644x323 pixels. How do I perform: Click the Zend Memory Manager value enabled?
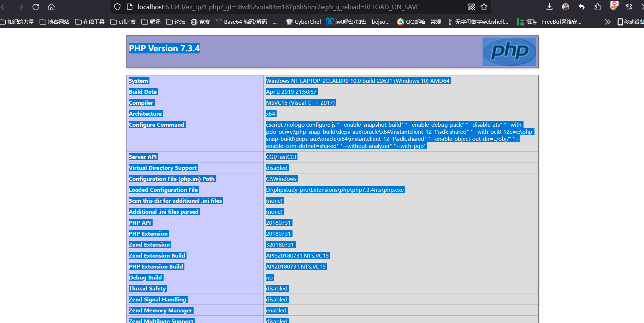click(x=276, y=311)
